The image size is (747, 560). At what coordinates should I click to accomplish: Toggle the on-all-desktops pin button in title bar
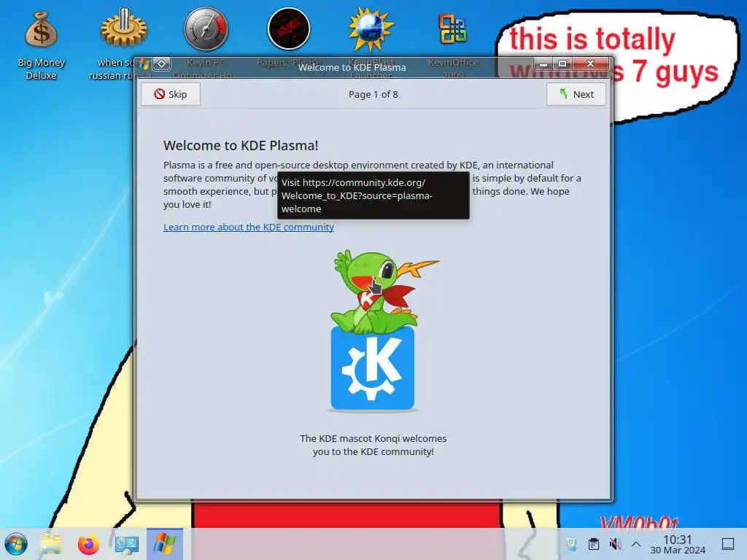click(x=162, y=63)
